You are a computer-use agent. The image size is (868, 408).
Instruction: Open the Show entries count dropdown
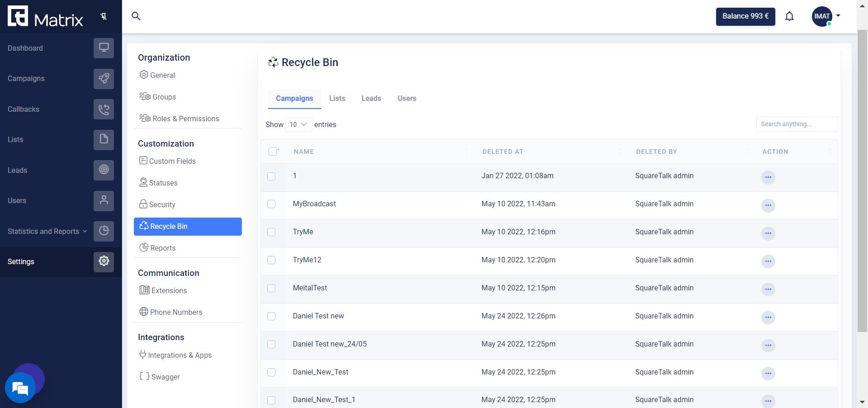click(298, 124)
